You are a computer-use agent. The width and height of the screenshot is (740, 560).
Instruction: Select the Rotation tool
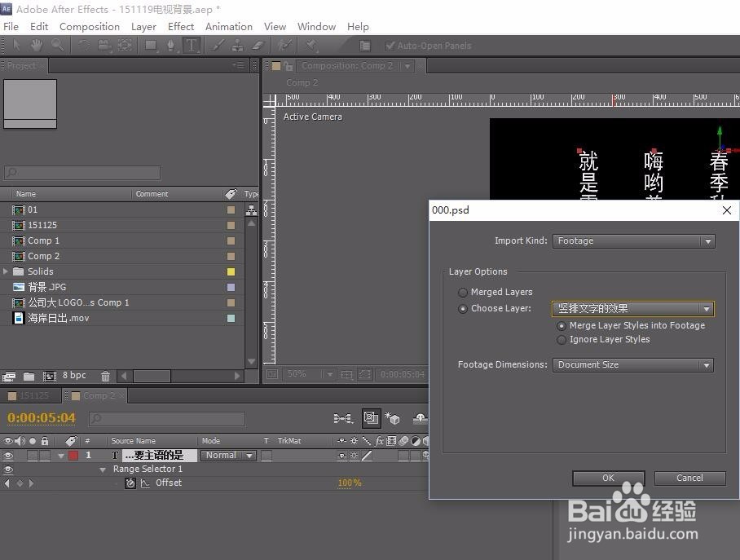click(x=84, y=46)
